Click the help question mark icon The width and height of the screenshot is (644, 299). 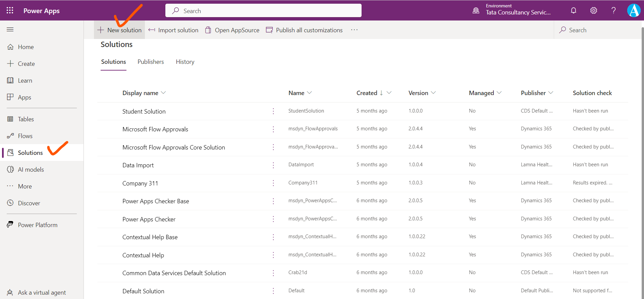pos(613,10)
